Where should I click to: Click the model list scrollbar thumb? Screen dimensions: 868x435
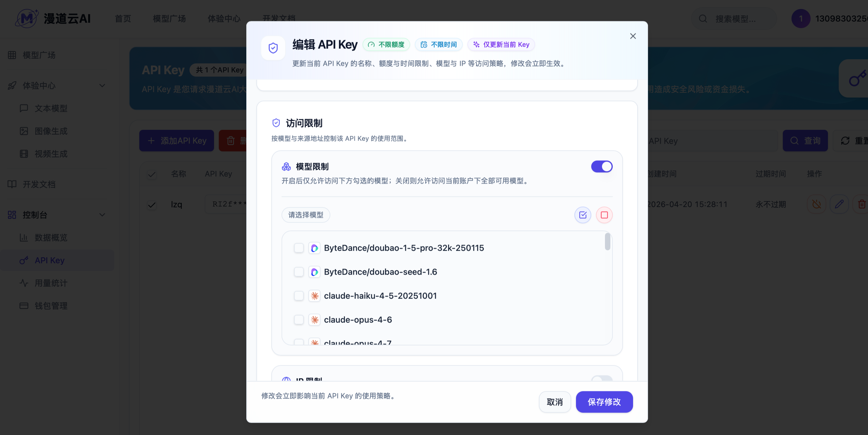coord(607,241)
